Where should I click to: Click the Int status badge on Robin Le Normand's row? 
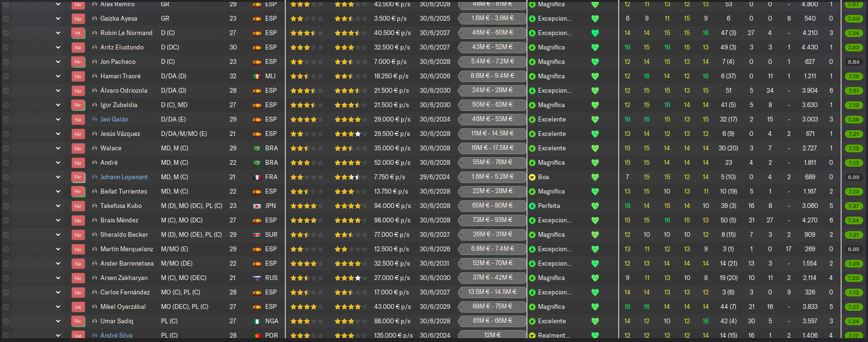78,33
